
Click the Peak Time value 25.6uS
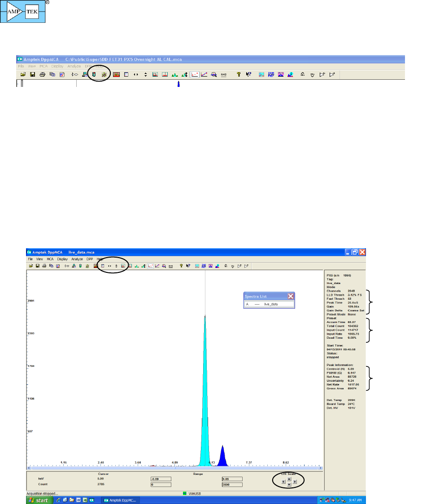coord(353,303)
